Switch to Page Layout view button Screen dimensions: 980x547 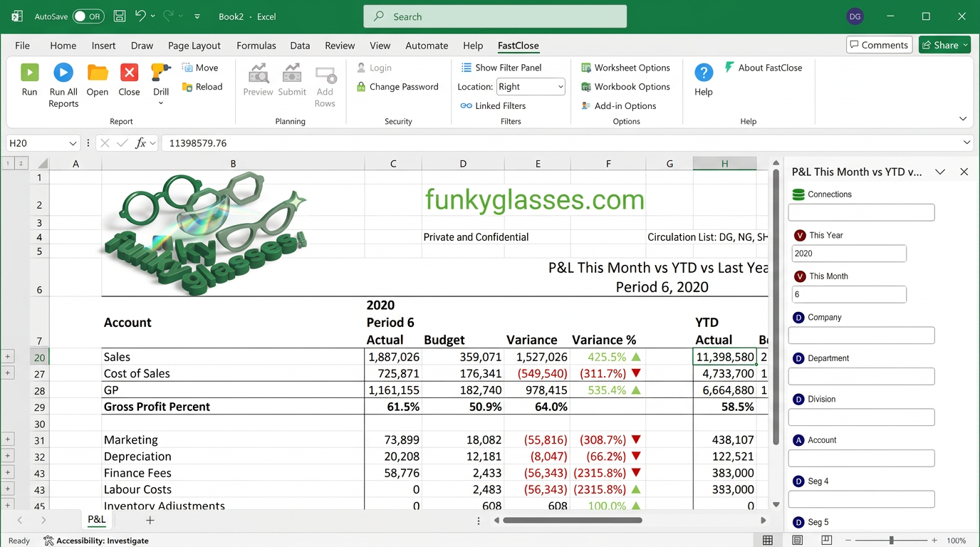[x=798, y=541]
